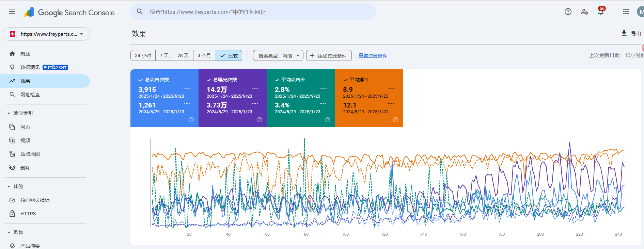Collapse the 编制索引 sidebar section
The width and height of the screenshot is (644, 249).
click(x=9, y=113)
